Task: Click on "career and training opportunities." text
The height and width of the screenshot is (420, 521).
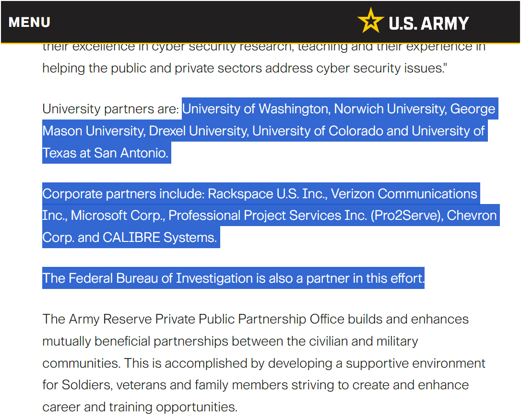Action: coord(140,407)
